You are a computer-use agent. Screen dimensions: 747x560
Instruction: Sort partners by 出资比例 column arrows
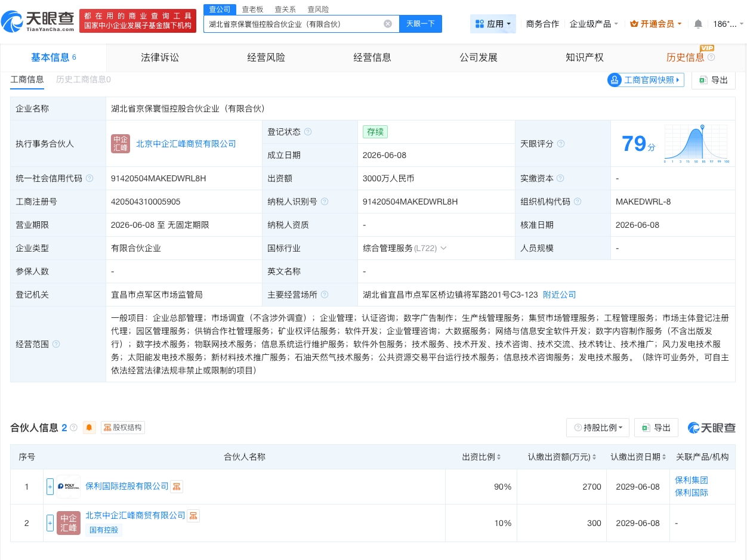(x=499, y=457)
